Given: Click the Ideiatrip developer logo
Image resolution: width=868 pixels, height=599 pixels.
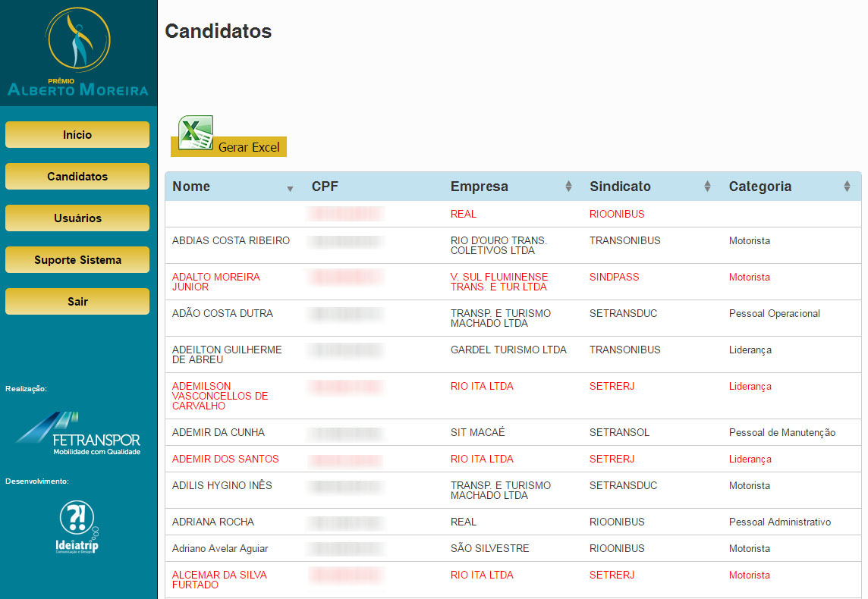Looking at the screenshot, I should tap(77, 527).
